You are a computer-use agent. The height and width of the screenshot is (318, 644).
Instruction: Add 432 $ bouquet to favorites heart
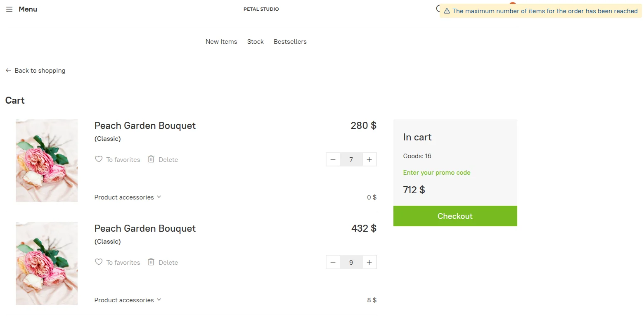click(x=99, y=262)
